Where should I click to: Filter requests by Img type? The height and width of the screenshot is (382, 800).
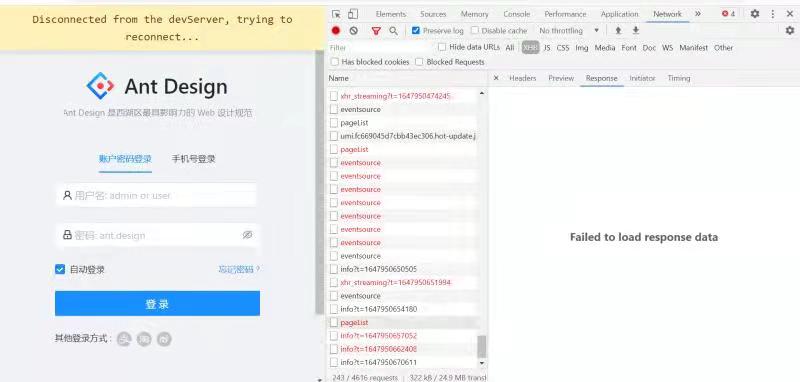[x=582, y=47]
